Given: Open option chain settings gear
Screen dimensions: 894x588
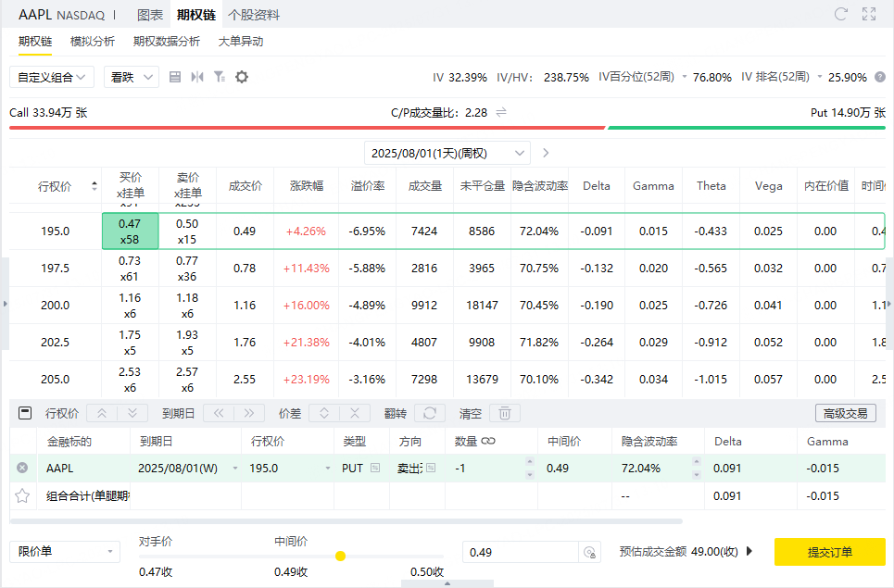Looking at the screenshot, I should click(x=242, y=77).
